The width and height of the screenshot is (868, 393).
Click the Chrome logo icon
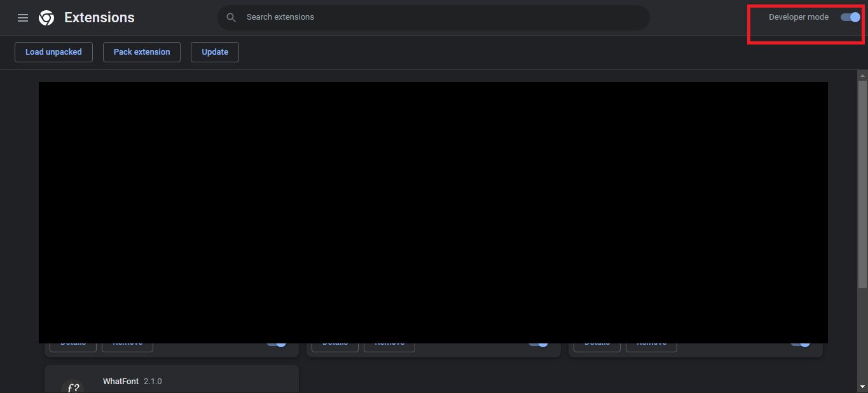click(x=46, y=18)
